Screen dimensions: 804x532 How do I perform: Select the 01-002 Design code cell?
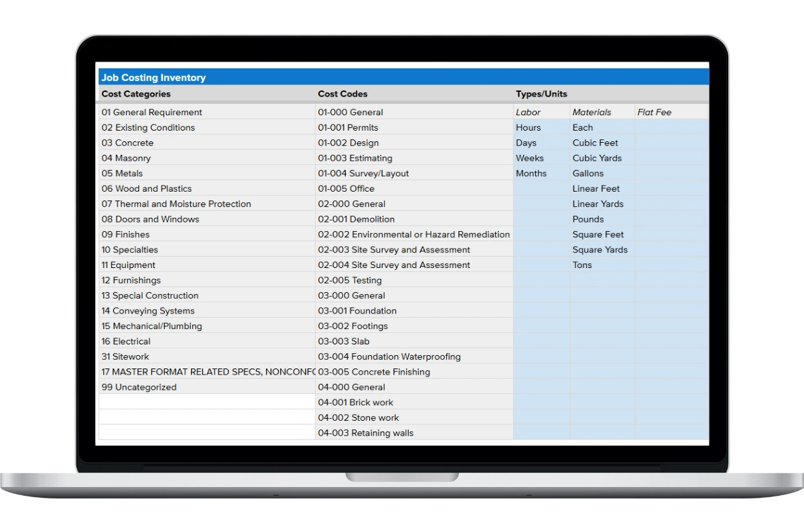pyautogui.click(x=414, y=143)
